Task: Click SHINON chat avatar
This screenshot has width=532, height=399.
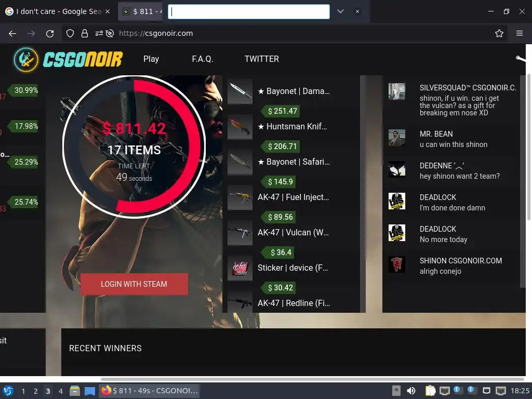Action: point(396,264)
